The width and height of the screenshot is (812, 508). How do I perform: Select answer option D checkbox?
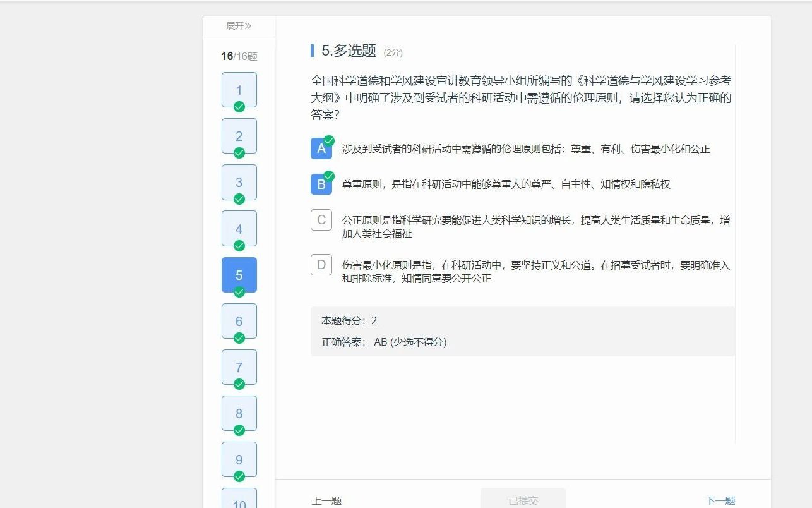[x=321, y=265]
